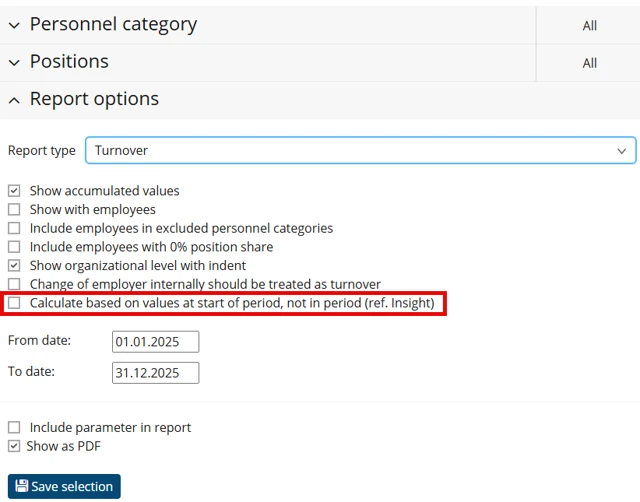Disable Show organizational level with indent
This screenshot has height=502, width=640.
(14, 266)
